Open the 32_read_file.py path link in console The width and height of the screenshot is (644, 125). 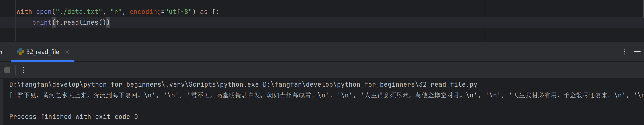click(x=370, y=84)
